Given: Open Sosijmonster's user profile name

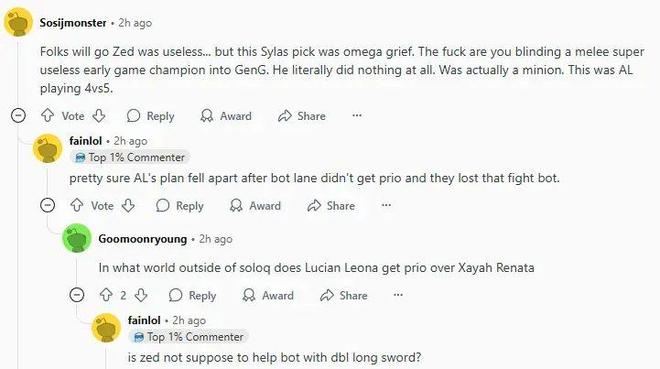Looking at the screenshot, I should pyautogui.click(x=73, y=23).
